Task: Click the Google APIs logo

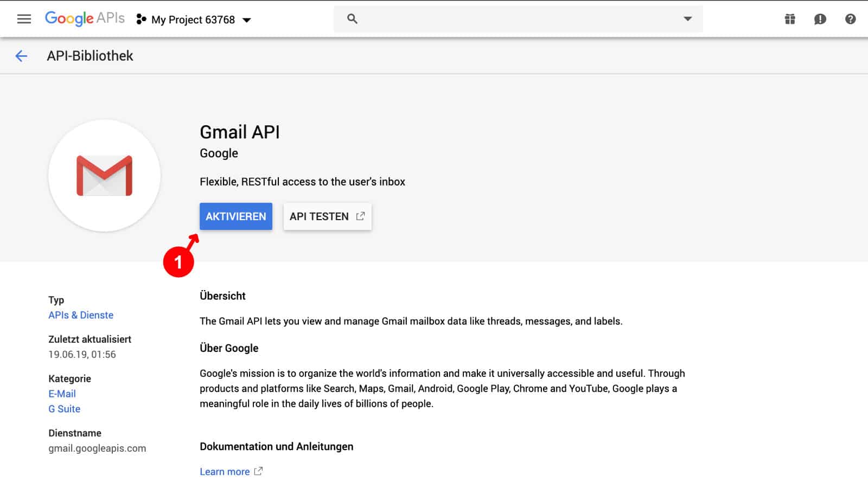Action: [85, 18]
